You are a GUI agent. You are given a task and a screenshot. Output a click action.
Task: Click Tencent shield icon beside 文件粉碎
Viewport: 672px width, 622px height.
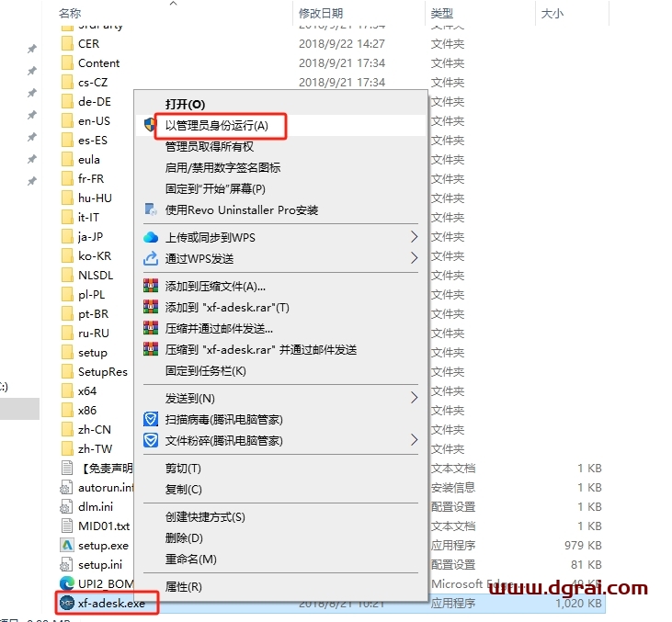(151, 440)
